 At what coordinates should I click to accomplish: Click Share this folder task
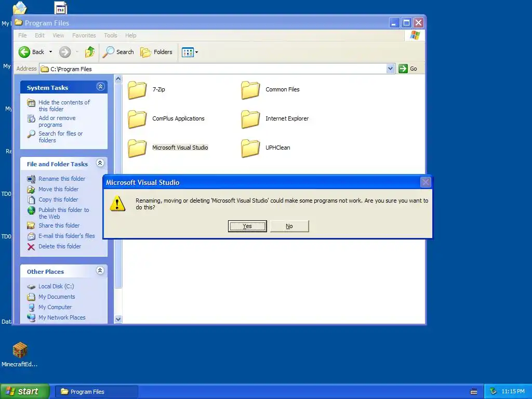59,225
